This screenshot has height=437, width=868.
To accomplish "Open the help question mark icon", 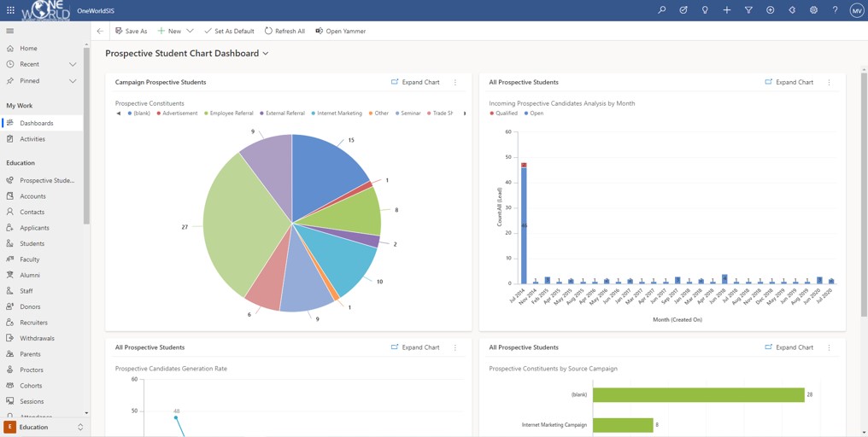I will [836, 10].
